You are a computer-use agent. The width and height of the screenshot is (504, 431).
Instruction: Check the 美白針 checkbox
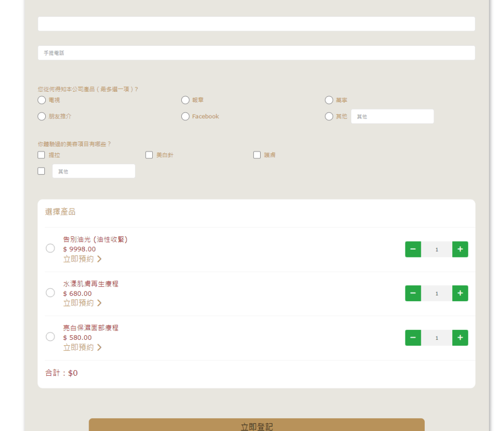[x=149, y=155]
